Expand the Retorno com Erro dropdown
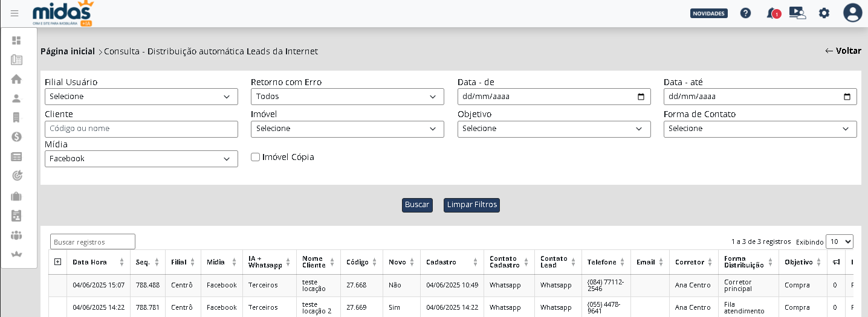 [x=347, y=97]
